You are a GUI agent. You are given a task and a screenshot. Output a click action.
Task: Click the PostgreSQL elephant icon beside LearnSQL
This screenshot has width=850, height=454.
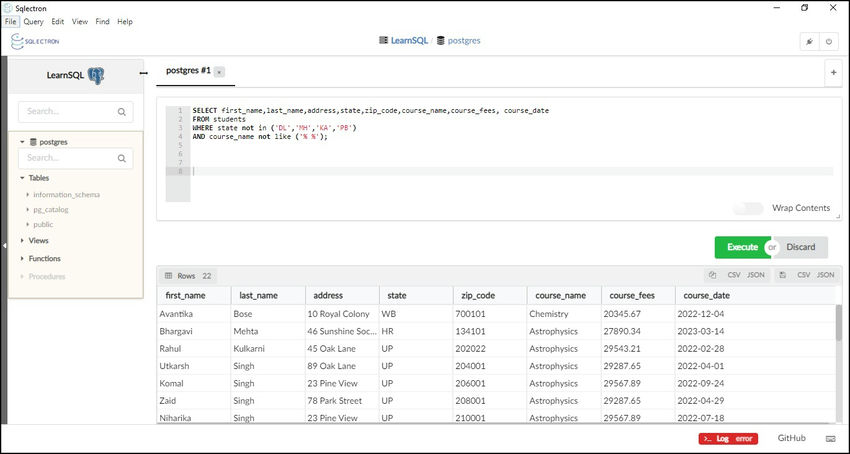pos(96,75)
